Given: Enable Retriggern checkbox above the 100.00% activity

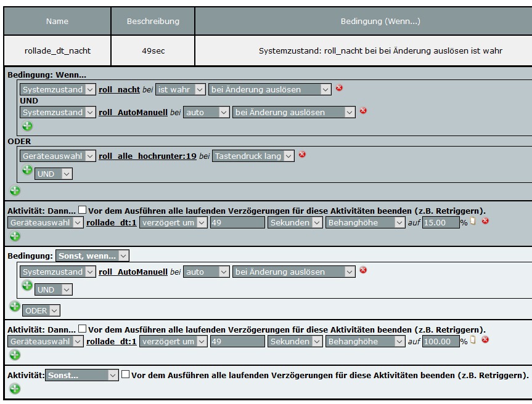Looking at the screenshot, I should pyautogui.click(x=82, y=328).
